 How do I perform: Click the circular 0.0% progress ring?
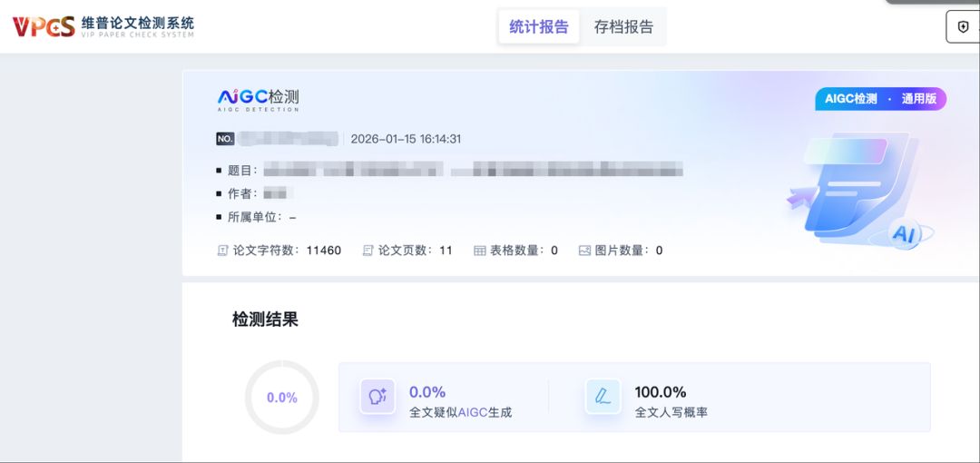(282, 398)
